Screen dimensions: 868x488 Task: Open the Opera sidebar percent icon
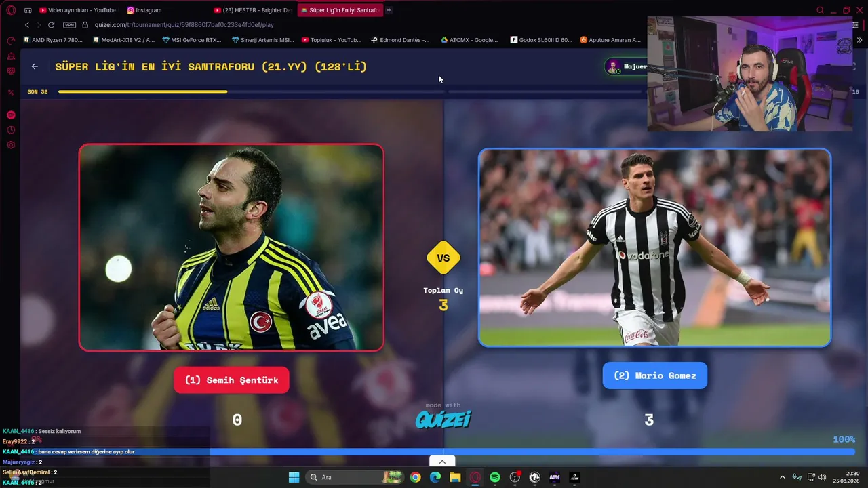[11, 92]
